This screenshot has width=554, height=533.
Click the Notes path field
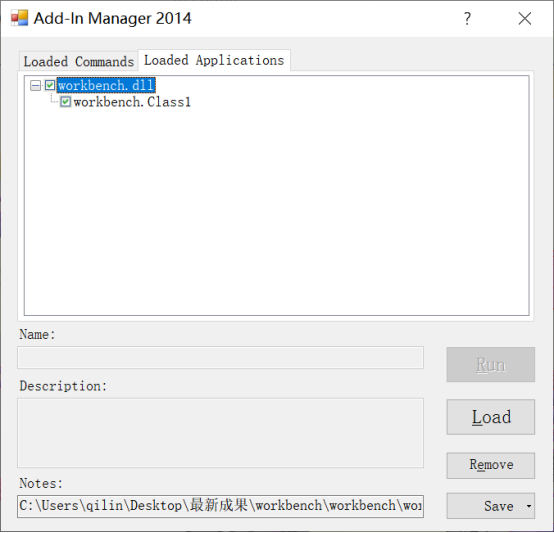(x=220, y=506)
